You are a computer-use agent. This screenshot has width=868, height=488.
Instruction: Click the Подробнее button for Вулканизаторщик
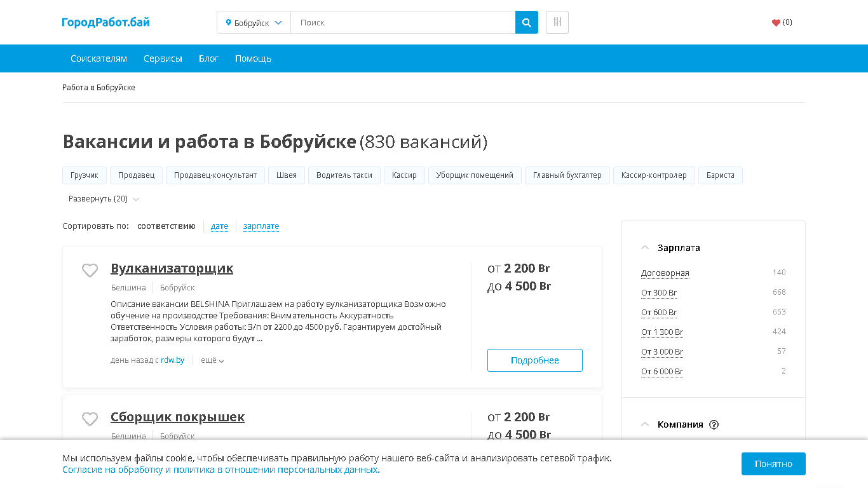coord(535,360)
